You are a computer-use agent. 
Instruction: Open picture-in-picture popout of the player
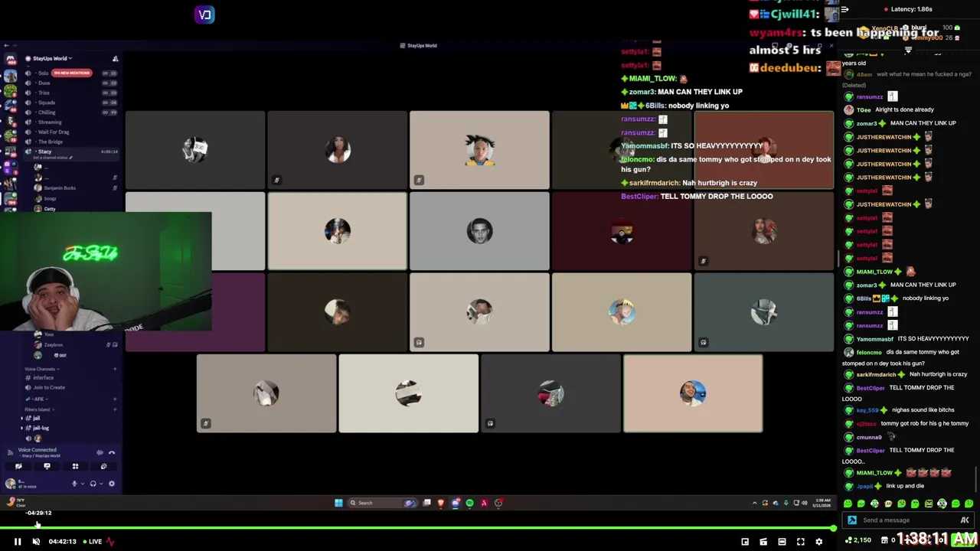[745, 542]
